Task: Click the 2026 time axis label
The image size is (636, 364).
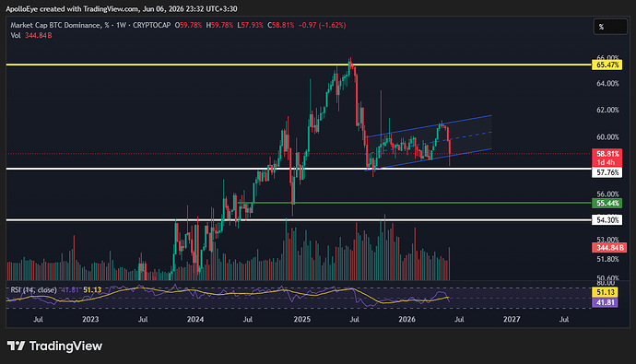Action: tap(406, 320)
